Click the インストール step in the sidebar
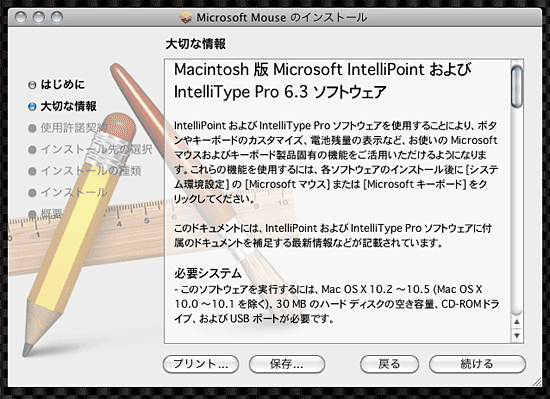The image size is (550, 399). [74, 192]
